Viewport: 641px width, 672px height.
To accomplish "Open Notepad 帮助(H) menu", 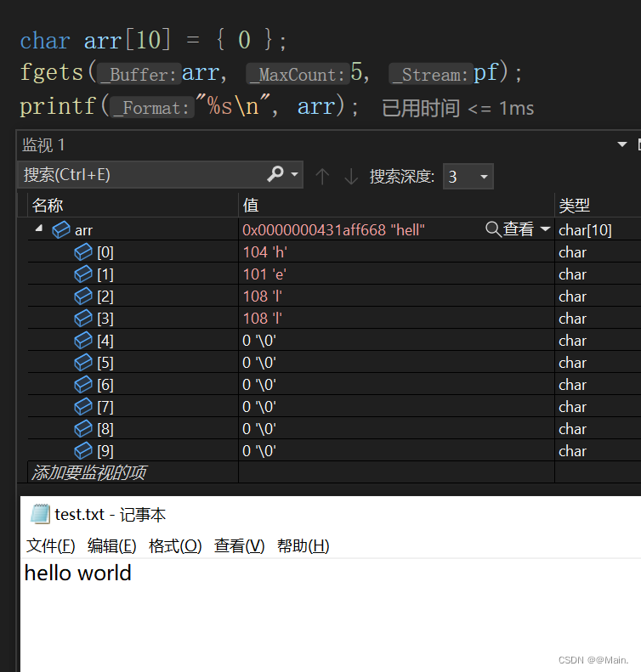I will coord(303,546).
